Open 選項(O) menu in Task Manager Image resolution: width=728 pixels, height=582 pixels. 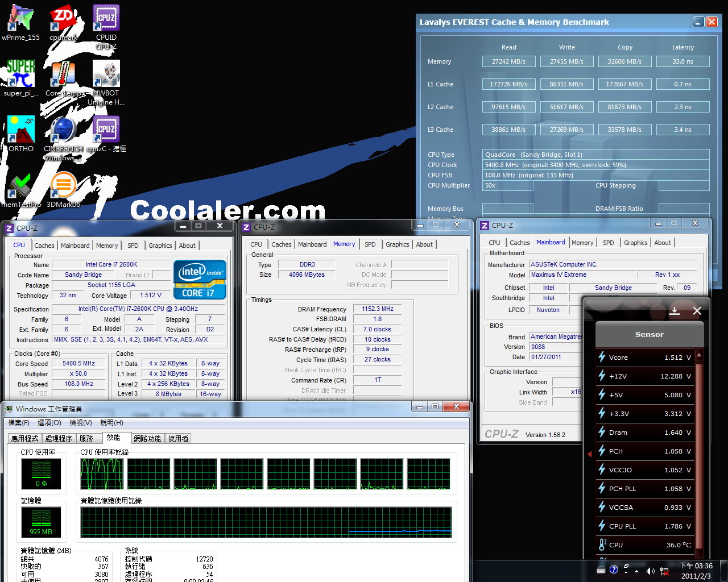[x=49, y=423]
